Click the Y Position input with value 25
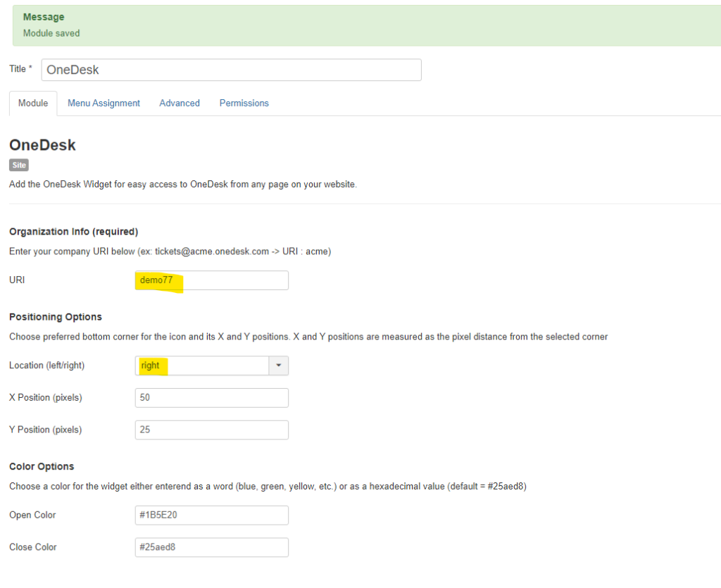721x588 pixels. click(211, 430)
